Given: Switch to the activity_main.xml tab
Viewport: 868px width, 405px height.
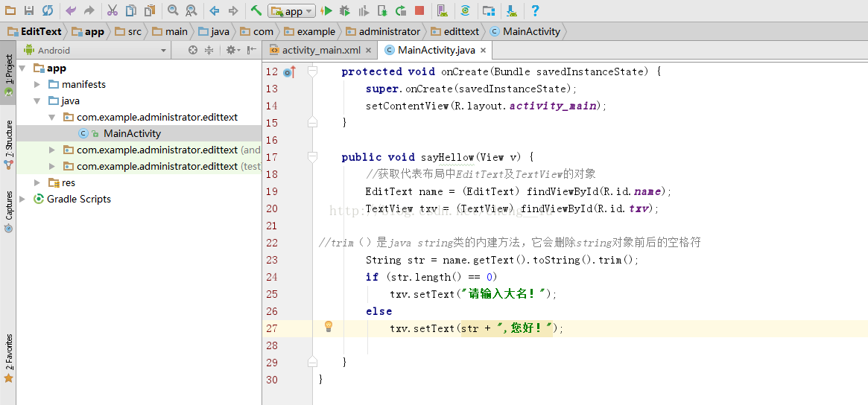Looking at the screenshot, I should pyautogui.click(x=320, y=50).
